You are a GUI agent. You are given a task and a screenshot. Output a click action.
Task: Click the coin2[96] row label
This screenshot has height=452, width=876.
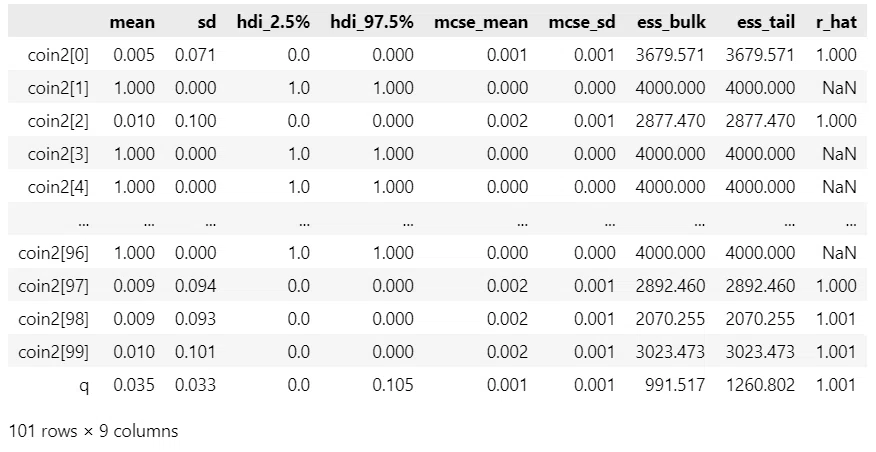coord(54,253)
